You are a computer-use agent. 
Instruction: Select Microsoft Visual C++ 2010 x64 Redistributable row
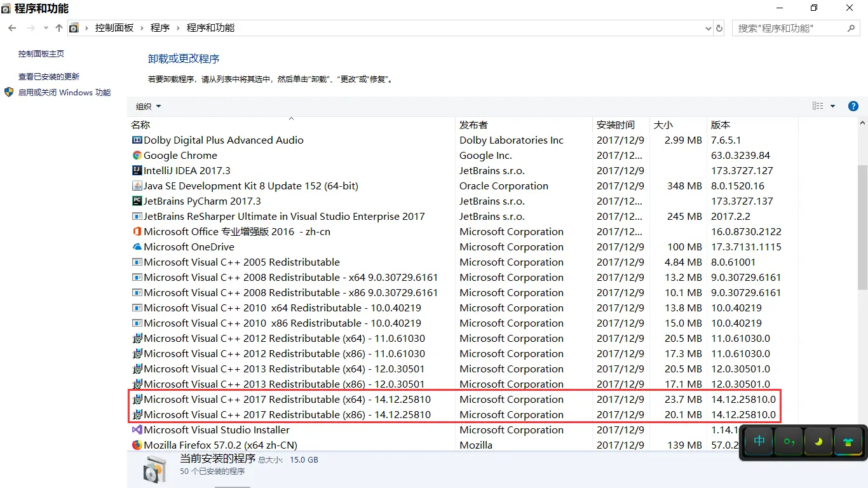coord(463,308)
